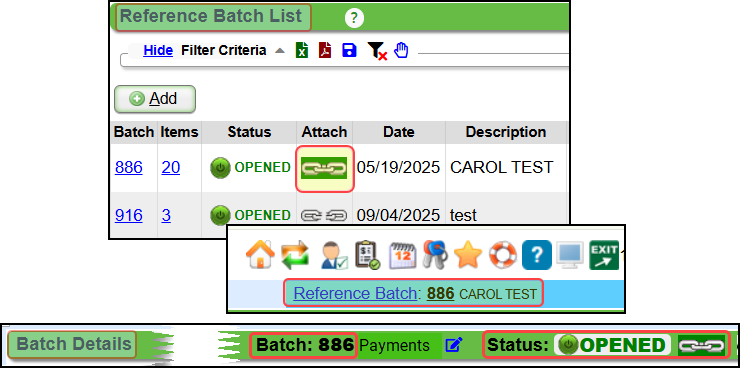Save filter criteria with floppy icon
The image size is (740, 368).
(x=349, y=50)
